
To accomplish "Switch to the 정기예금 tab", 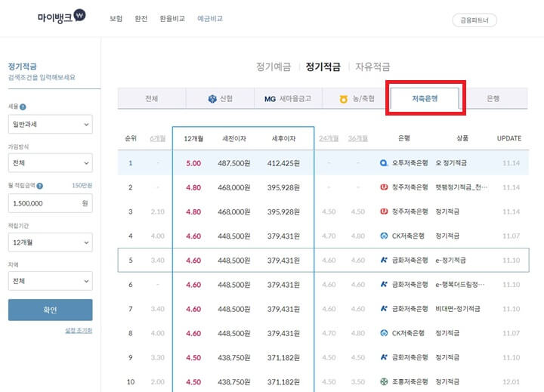I will tap(274, 66).
